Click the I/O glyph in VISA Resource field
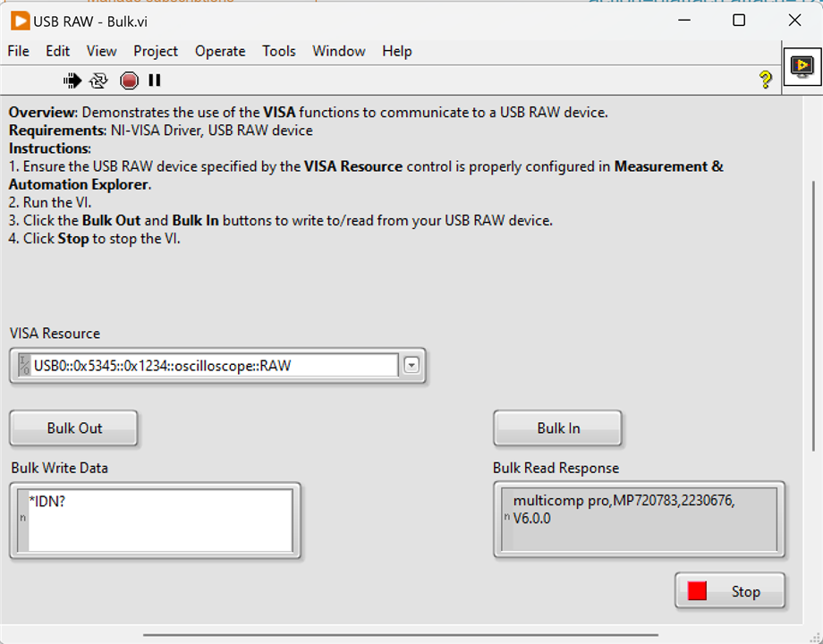The height and width of the screenshot is (644, 823). pyautogui.click(x=25, y=365)
